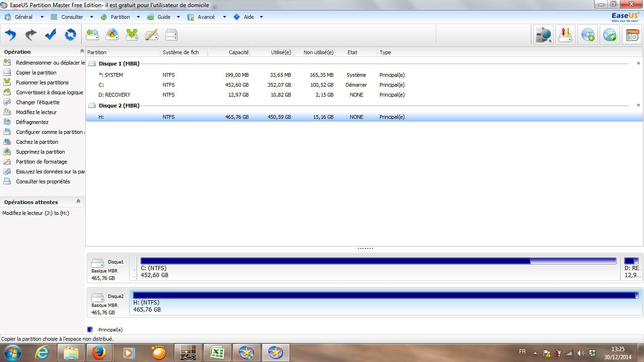
Task: Open the Avancé menu
Action: (x=206, y=17)
